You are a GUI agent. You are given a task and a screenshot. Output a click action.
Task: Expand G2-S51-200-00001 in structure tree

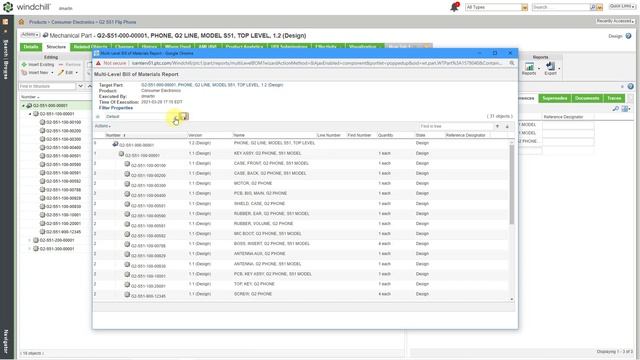pyautogui.click(x=30, y=240)
